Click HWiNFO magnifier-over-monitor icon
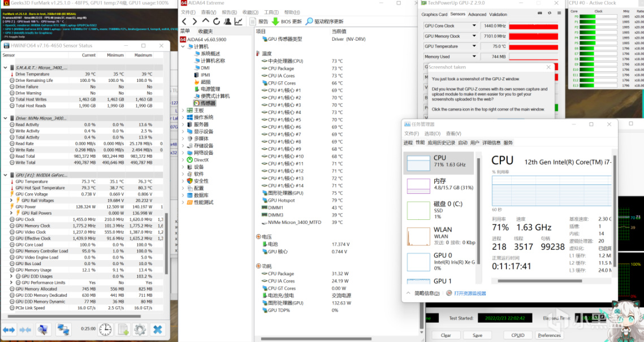 pos(43,329)
